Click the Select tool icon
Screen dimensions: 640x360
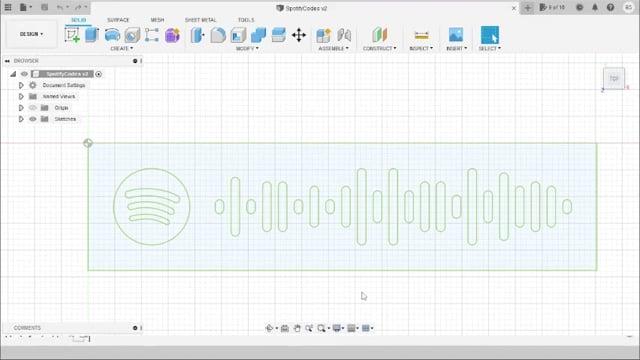pos(490,35)
